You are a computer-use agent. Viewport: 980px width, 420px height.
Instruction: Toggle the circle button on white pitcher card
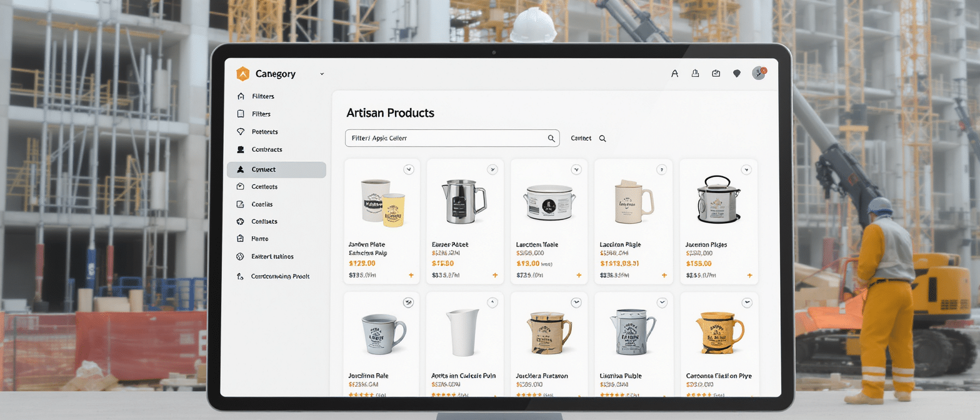coord(492,302)
